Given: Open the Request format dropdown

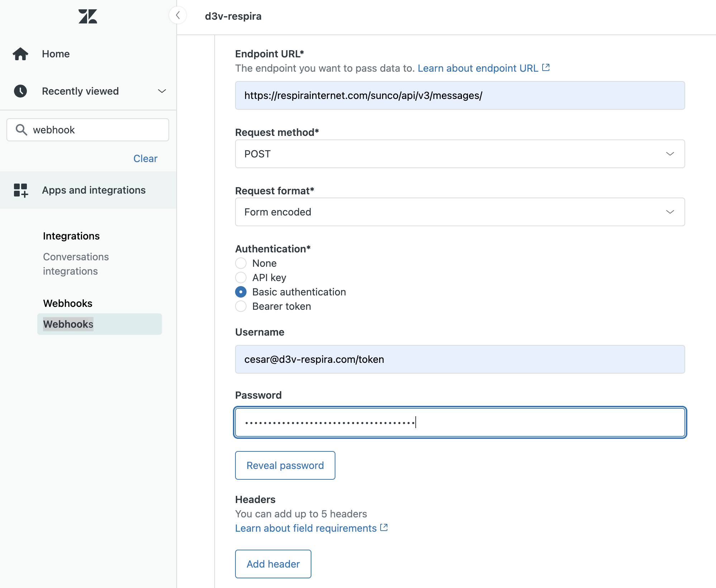Looking at the screenshot, I should (x=460, y=212).
